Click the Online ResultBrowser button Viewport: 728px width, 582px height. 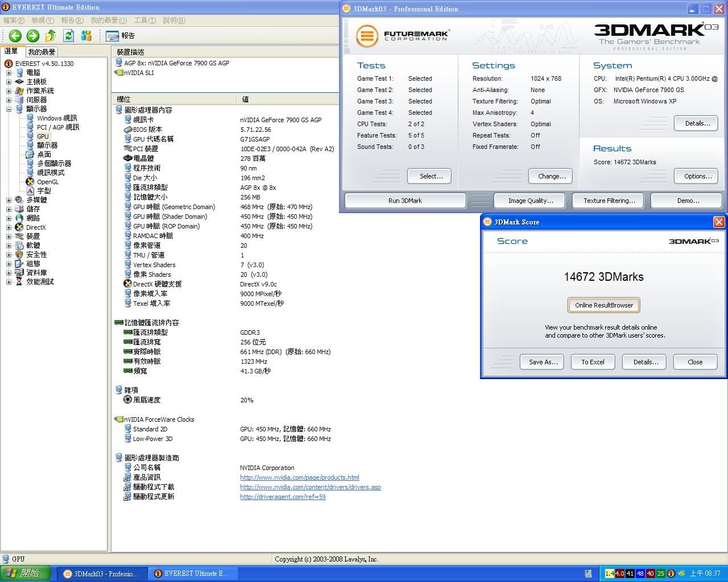[603, 305]
